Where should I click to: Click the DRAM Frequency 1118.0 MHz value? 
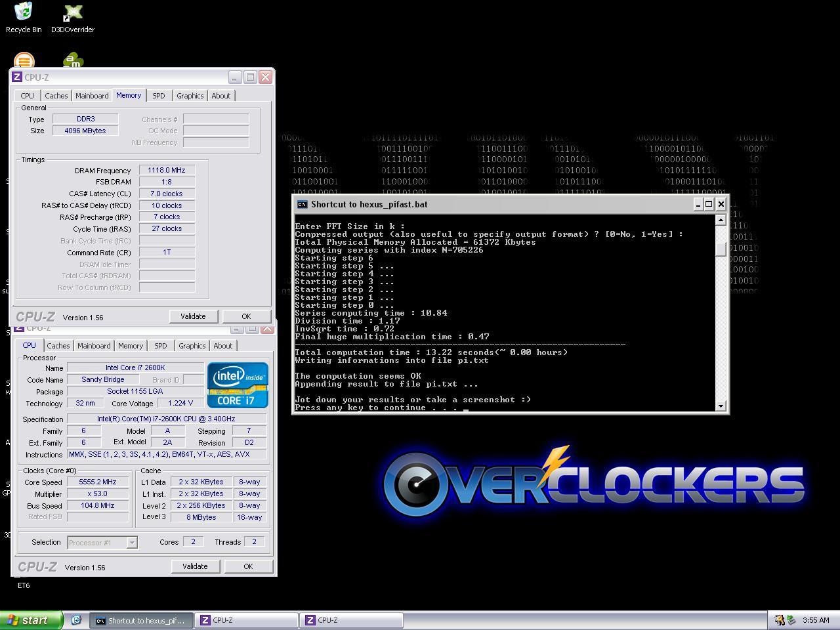point(167,170)
